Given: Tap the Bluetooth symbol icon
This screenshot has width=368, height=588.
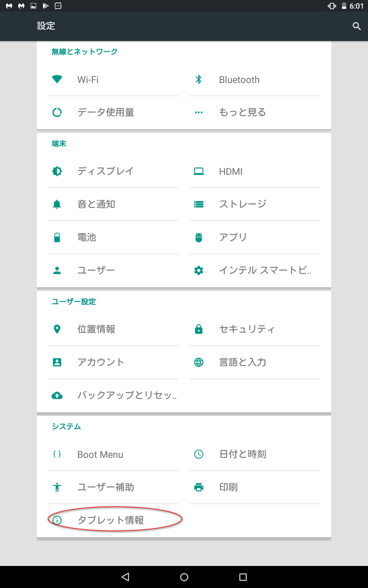Looking at the screenshot, I should pyautogui.click(x=199, y=80).
